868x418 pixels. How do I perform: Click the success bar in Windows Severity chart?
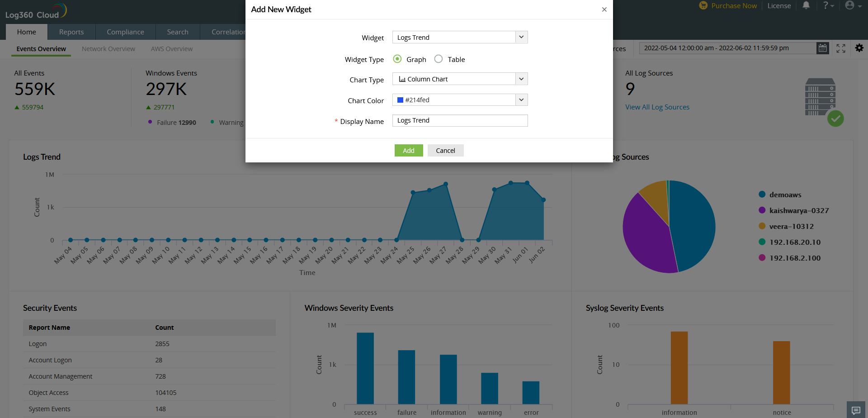pyautogui.click(x=365, y=368)
